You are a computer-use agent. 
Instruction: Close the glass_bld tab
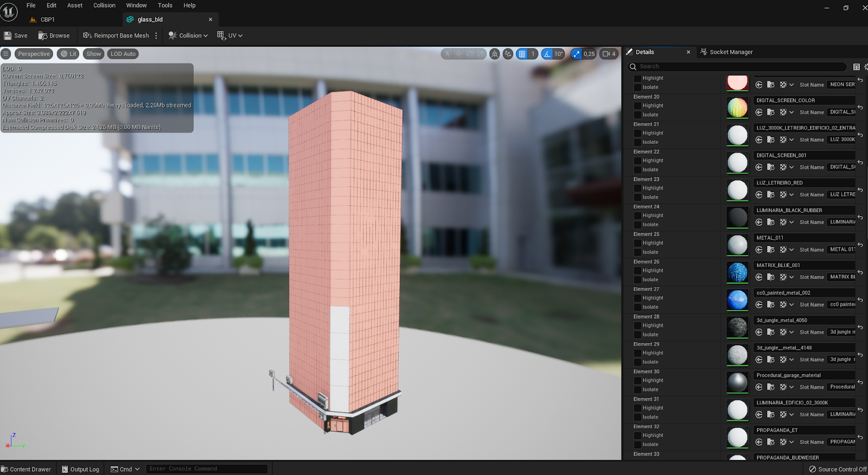[x=210, y=20]
